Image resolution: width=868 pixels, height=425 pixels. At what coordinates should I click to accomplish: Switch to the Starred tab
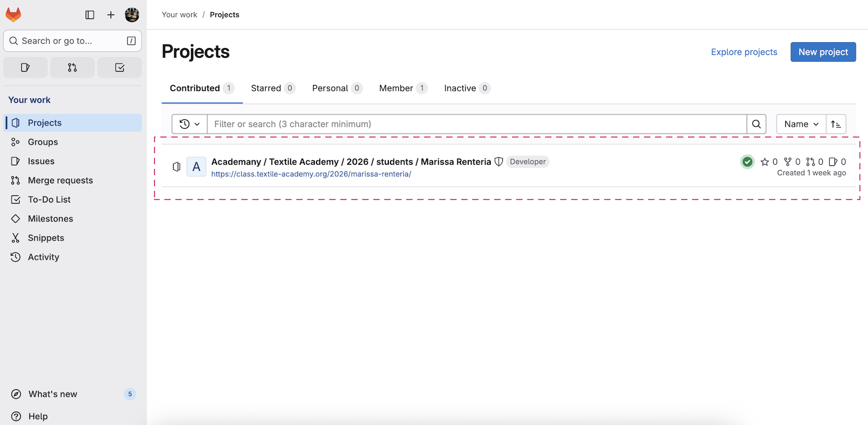pos(273,88)
